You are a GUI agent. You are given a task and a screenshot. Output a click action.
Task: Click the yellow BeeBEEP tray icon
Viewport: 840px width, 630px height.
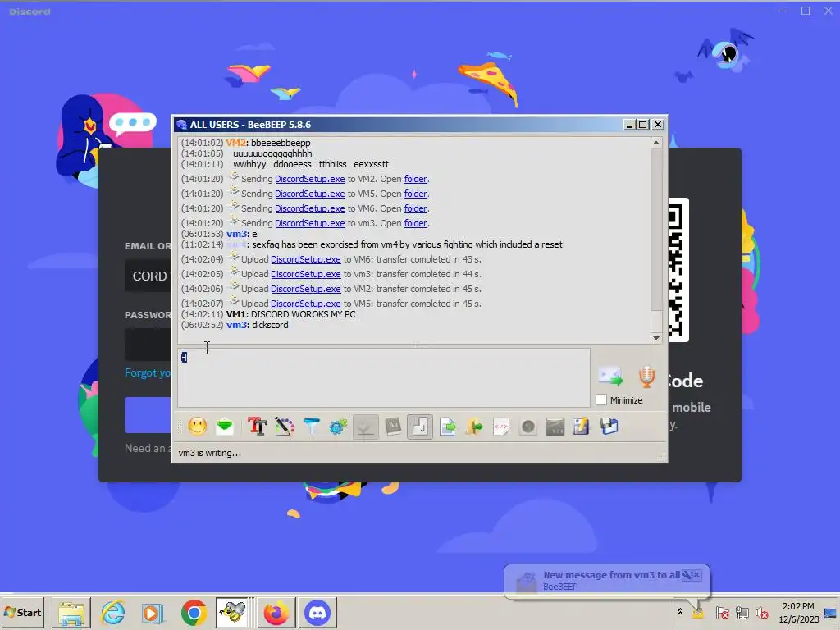coord(698,612)
